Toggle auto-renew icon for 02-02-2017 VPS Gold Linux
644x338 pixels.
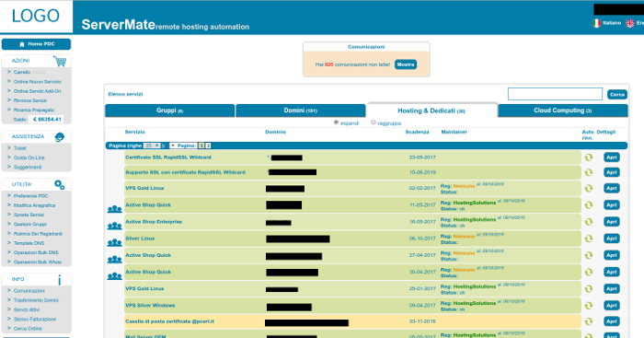tap(589, 188)
